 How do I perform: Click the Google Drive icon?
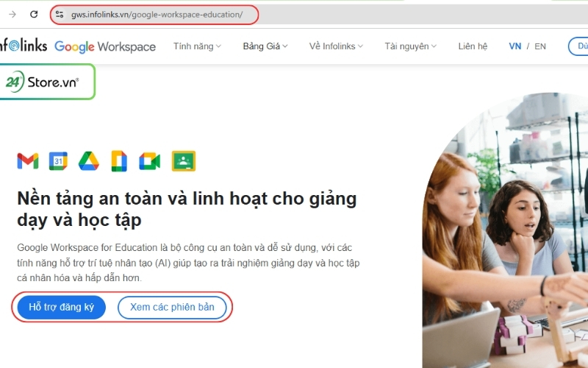coord(88,161)
